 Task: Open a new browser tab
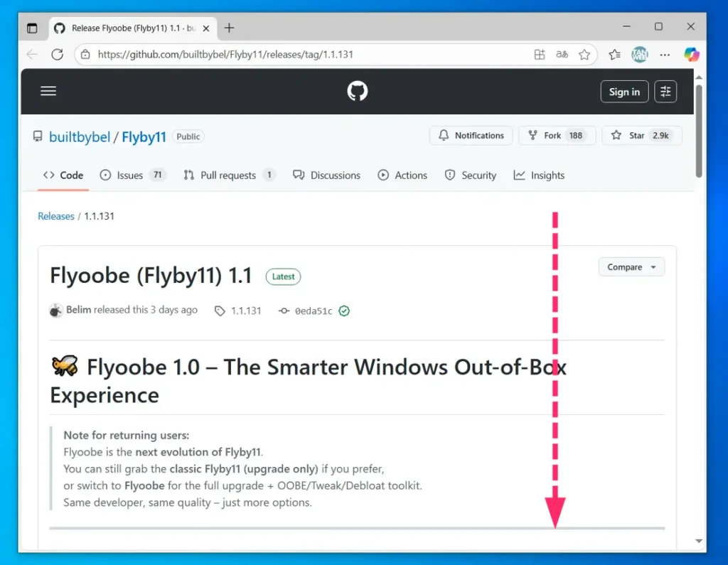tap(230, 28)
